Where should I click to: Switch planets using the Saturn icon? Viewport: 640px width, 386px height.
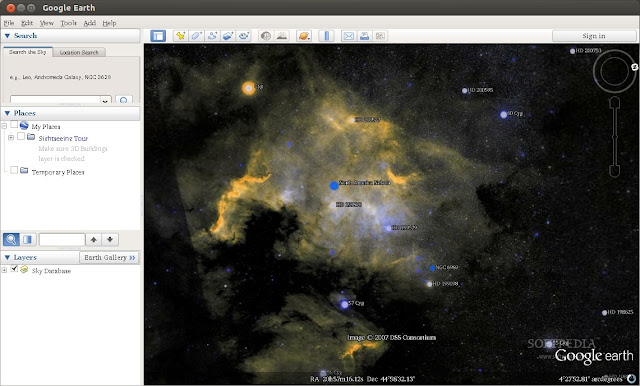point(304,36)
